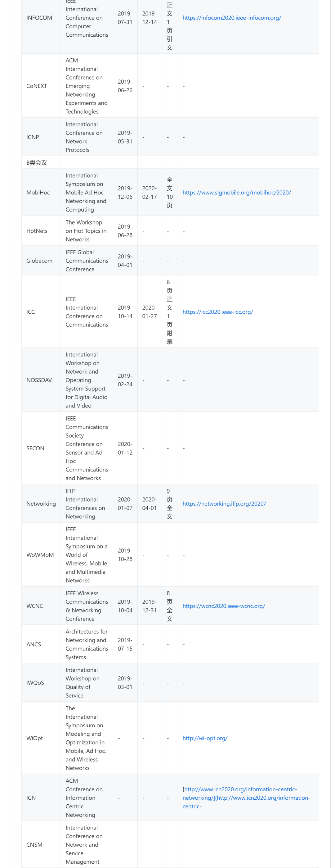Select the NOSSDAV abbreviation cell
This screenshot has width=335, height=868.
click(39, 380)
